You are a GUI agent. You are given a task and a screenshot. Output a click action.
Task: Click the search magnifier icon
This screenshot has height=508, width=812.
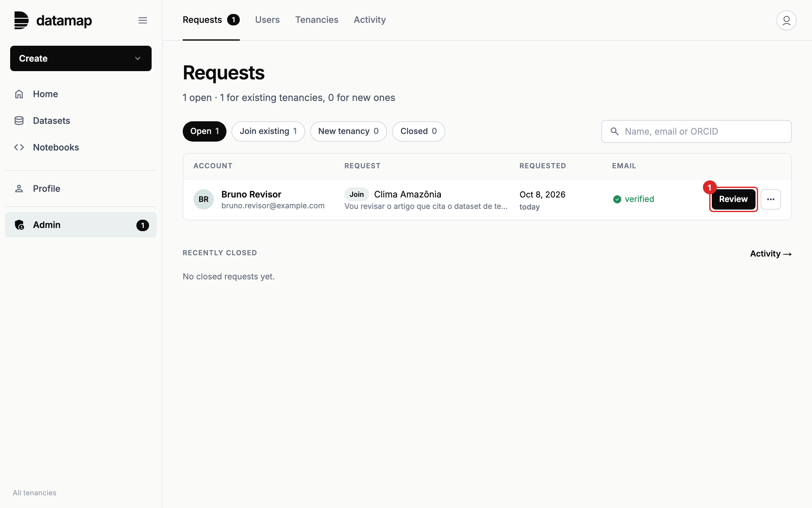coord(614,131)
